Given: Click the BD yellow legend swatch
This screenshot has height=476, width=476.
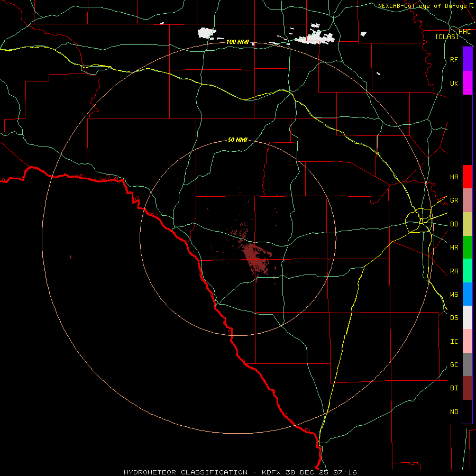Looking at the screenshot, I should click(467, 224).
